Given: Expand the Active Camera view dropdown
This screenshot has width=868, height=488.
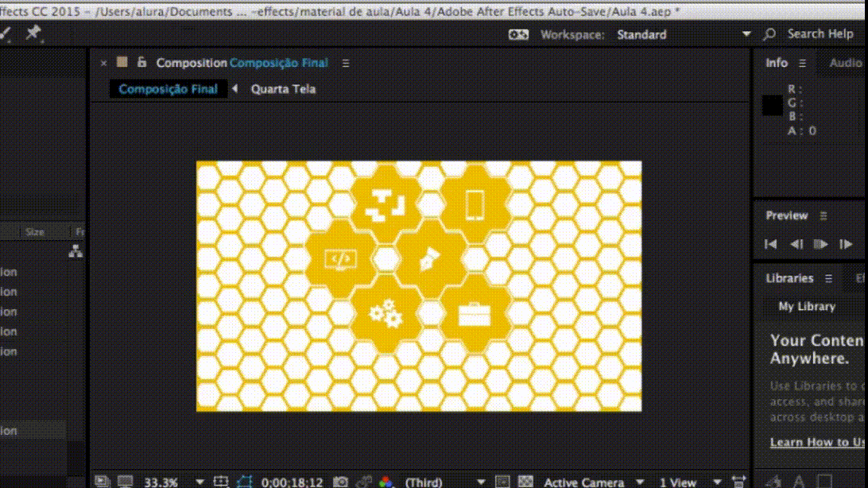Looking at the screenshot, I should (640, 482).
